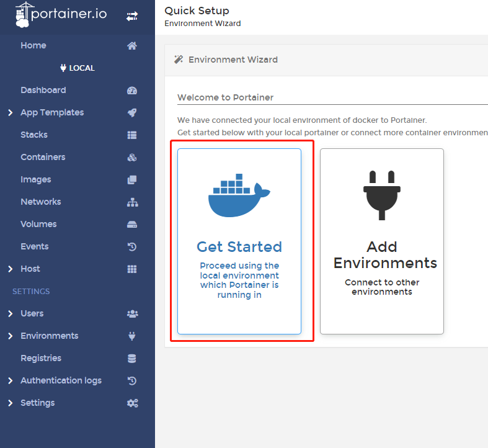Select the Users label in sidebar

32,313
